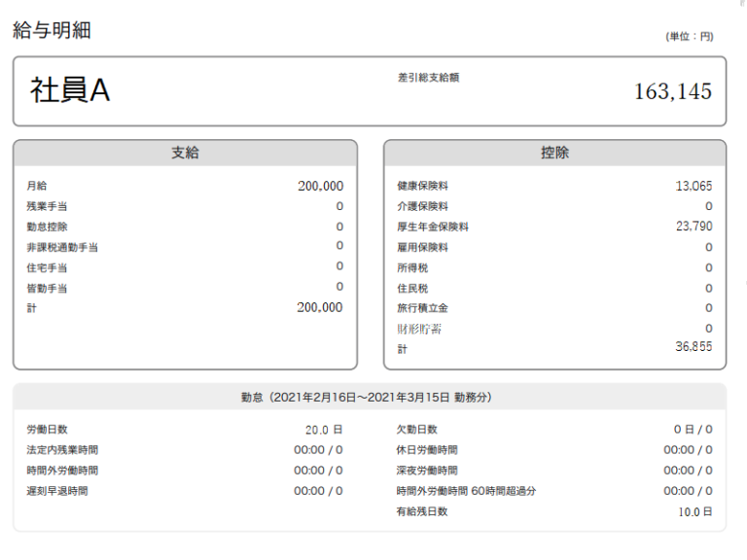Click the 勤怠控除 label
The image size is (747, 560).
tap(47, 227)
